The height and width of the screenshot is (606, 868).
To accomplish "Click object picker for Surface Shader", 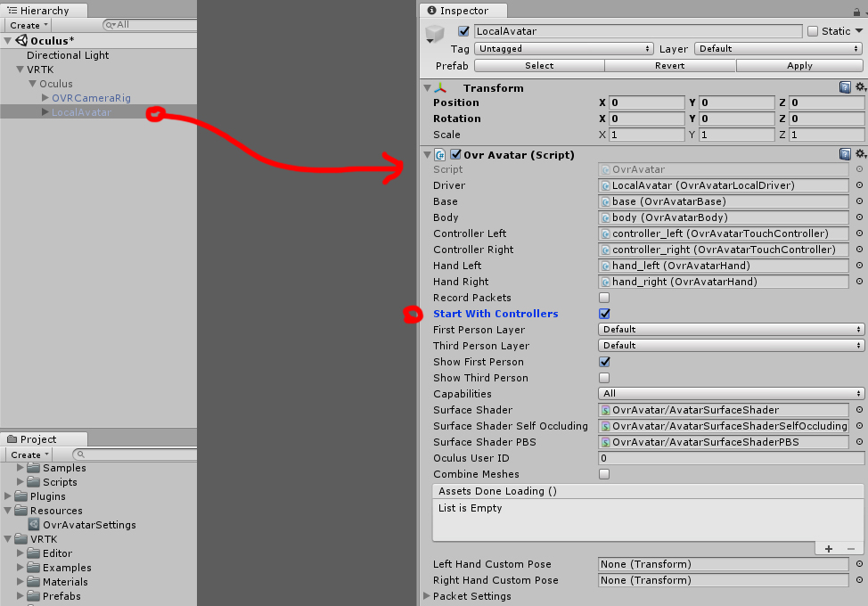I will 859,410.
